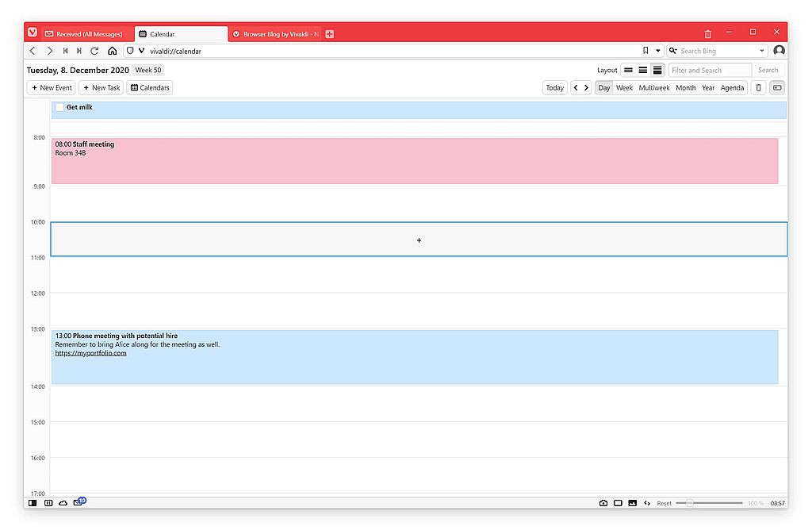Go back in history
The width and height of the screenshot is (812, 530).
(x=33, y=51)
